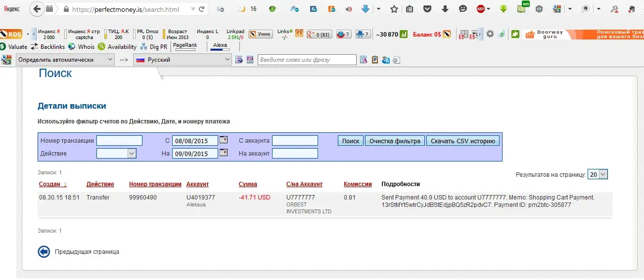Open the Adblock Plus ABP icon
Viewport: 644px width, 280px height.
(481, 9)
